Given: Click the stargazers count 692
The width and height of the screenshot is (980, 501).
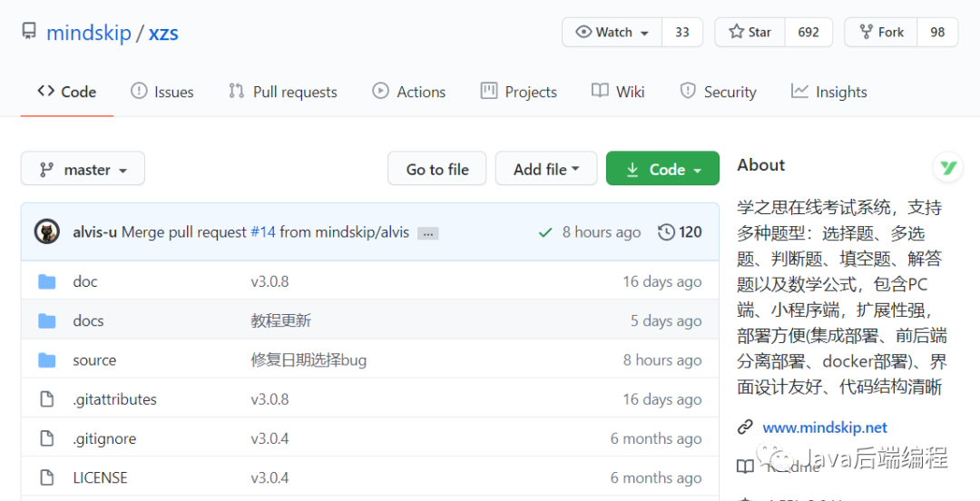Looking at the screenshot, I should (808, 32).
